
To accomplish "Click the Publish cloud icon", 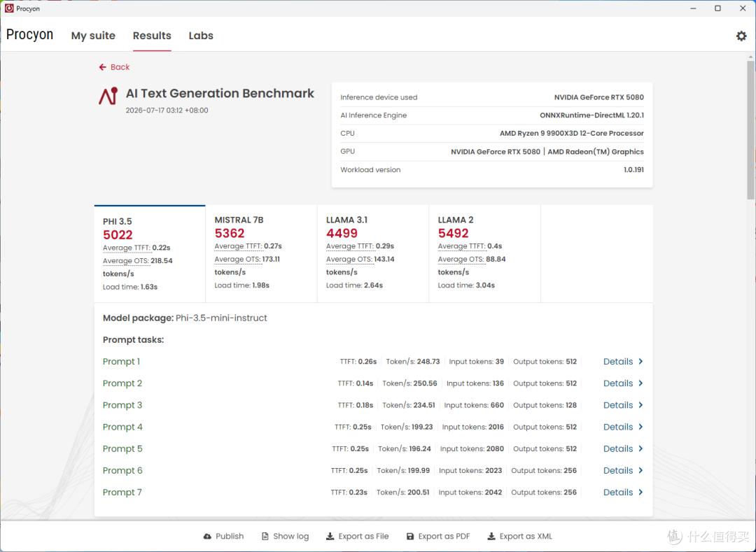I will coord(207,536).
